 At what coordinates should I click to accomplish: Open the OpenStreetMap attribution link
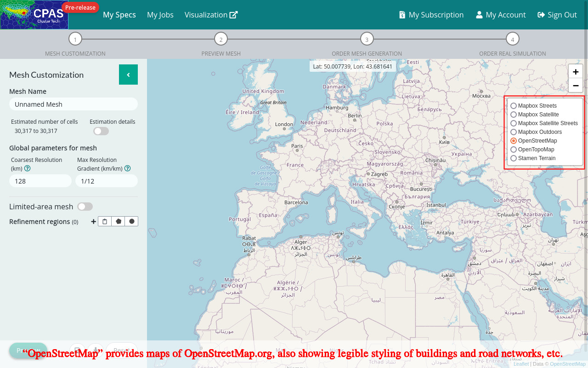click(x=568, y=364)
